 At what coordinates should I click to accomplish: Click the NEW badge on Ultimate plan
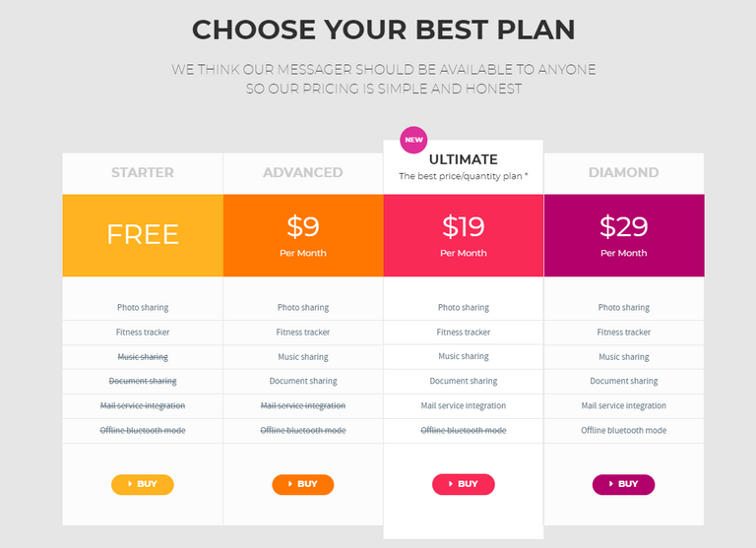413,140
